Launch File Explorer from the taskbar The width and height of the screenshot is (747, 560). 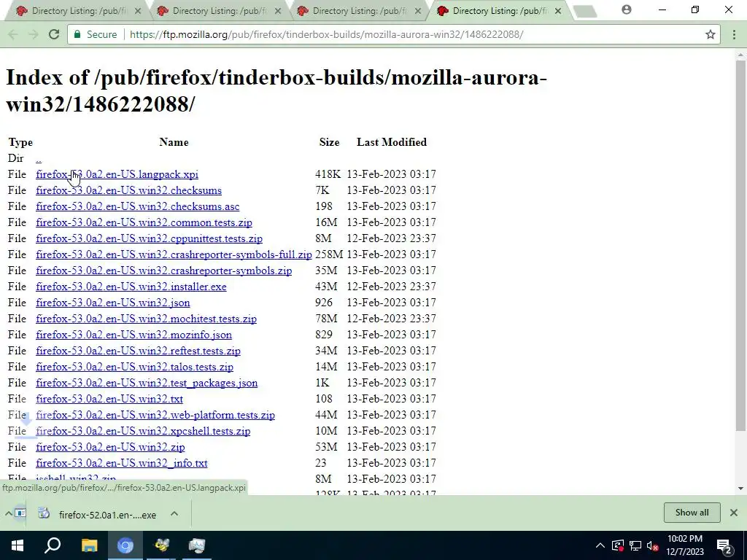[x=89, y=545]
